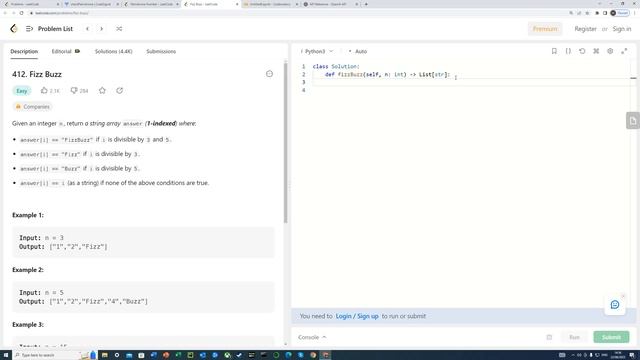Reload the browser page

coord(22,13)
